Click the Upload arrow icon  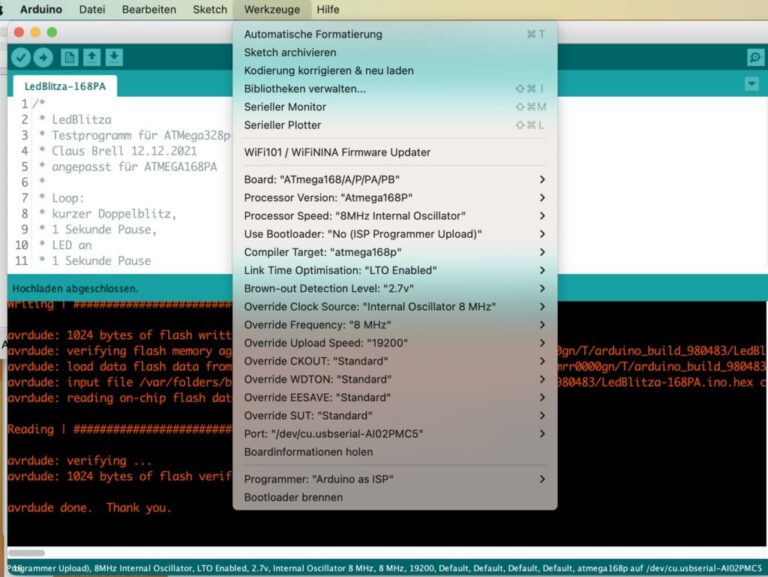[x=42, y=57]
